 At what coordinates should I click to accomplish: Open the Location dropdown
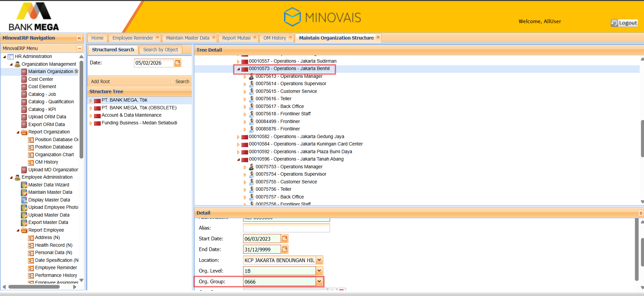pos(319,260)
